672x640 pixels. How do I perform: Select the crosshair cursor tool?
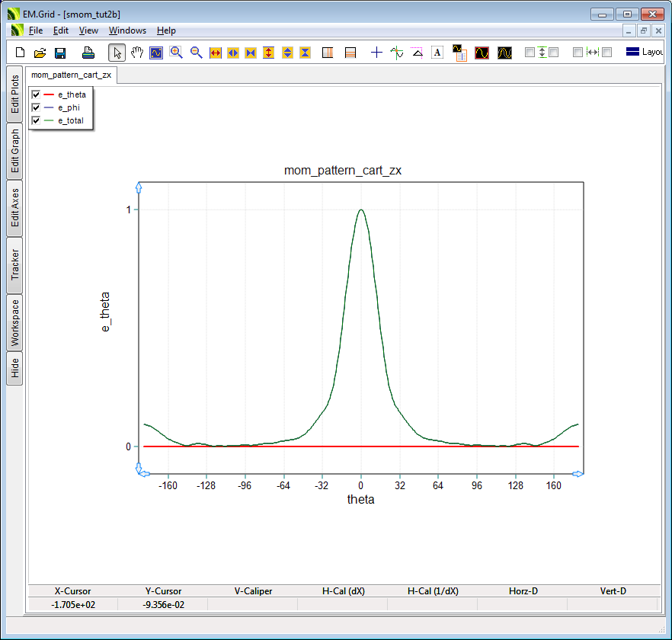click(376, 53)
